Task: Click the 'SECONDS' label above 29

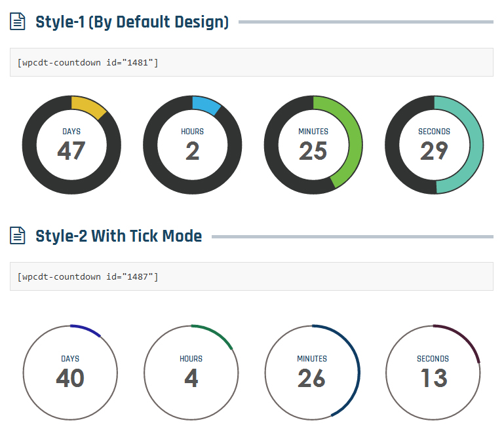Action: pos(435,132)
